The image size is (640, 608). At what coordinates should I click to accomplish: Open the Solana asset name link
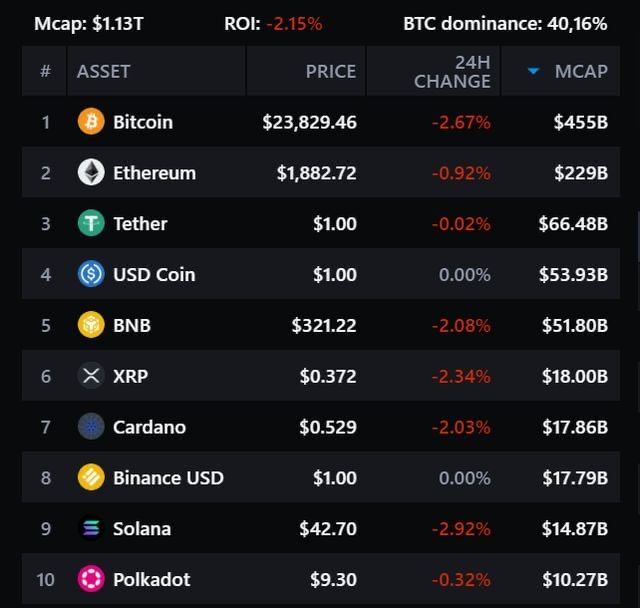[142, 529]
